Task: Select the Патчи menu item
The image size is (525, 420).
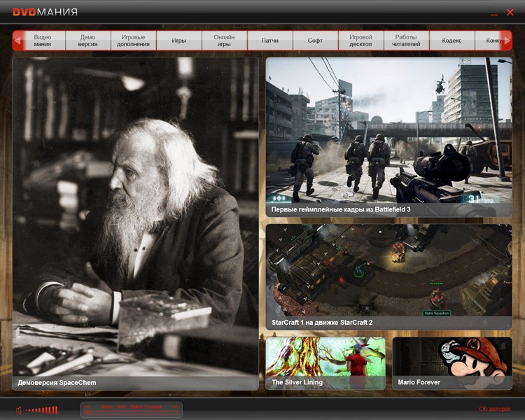Action: pos(270,41)
